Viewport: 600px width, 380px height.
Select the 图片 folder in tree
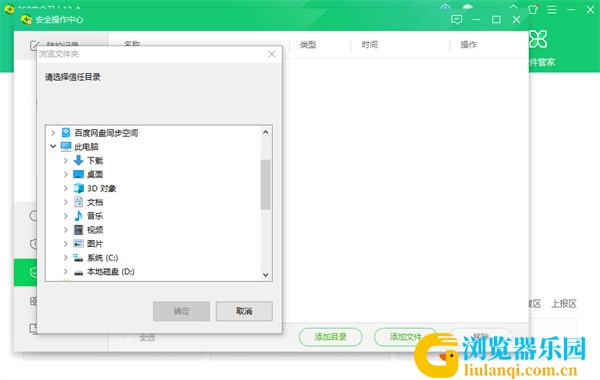(x=95, y=243)
